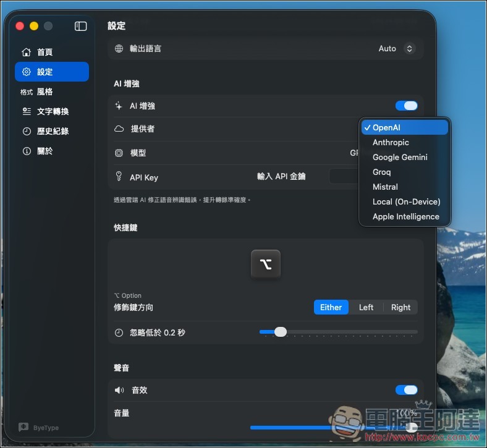Choose Local (On-Device) provider
The image size is (487, 448).
point(404,202)
